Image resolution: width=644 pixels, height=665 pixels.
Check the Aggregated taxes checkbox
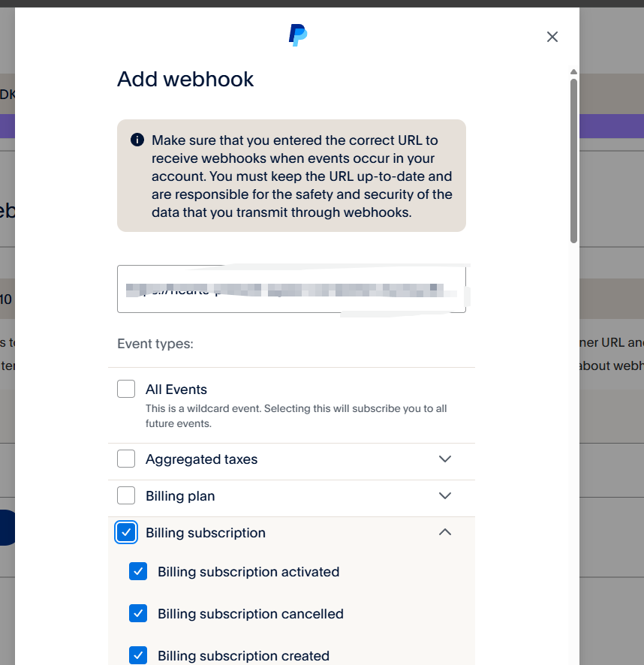(x=126, y=459)
